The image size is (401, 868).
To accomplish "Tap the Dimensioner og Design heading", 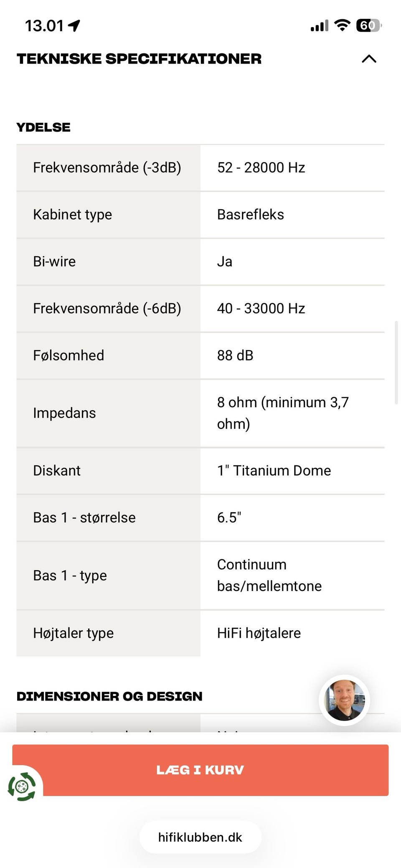I will point(109,696).
